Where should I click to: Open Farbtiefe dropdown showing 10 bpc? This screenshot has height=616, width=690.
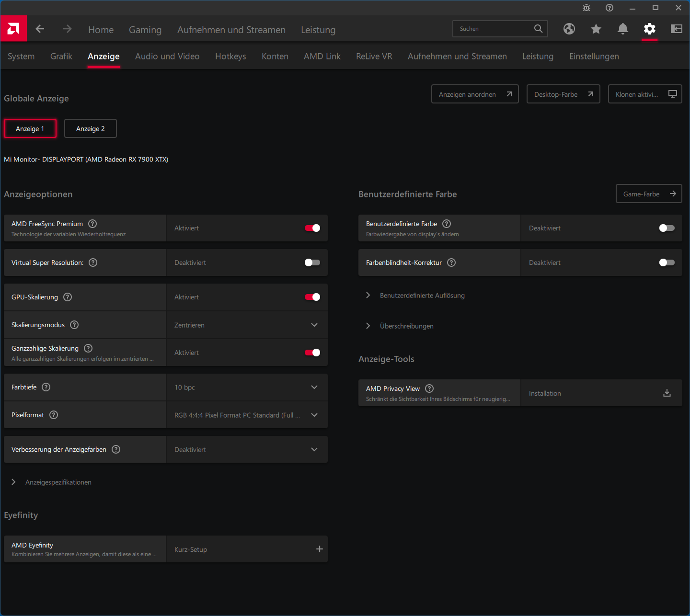click(x=247, y=387)
